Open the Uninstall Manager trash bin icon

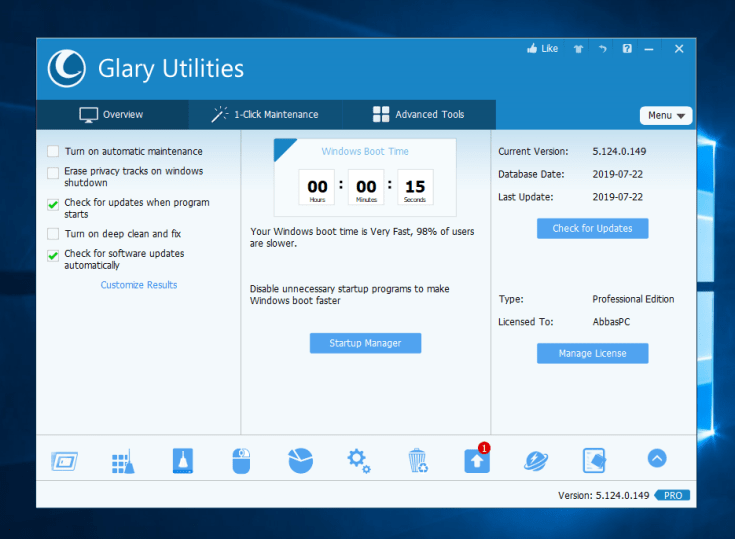[418, 461]
